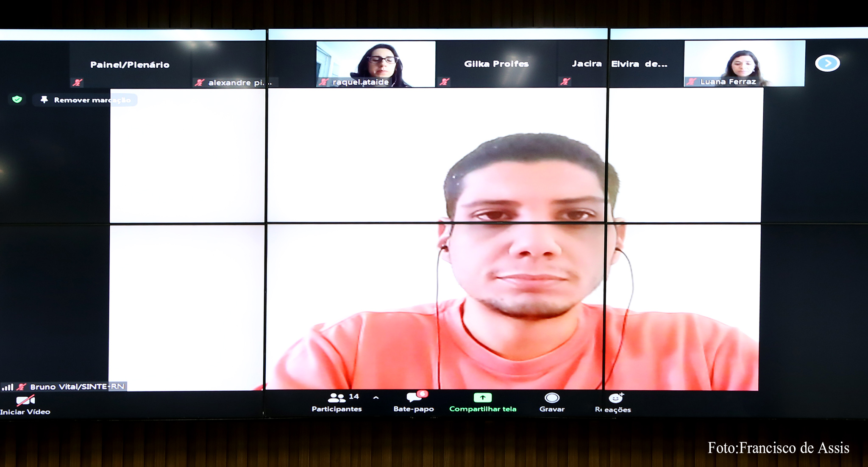Click muted mic on Painel/Plenário tile
Image resolution: width=868 pixels, height=467 pixels.
(x=78, y=82)
